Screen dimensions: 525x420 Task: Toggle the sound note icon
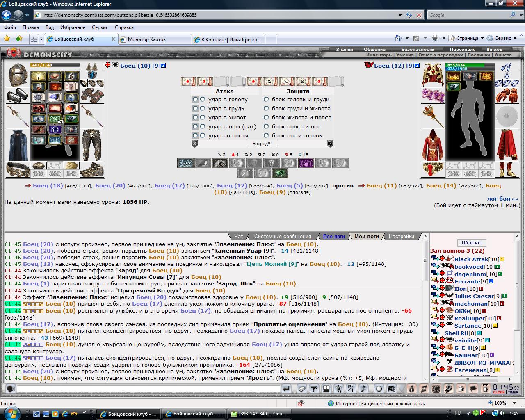pyautogui.click(x=363, y=389)
